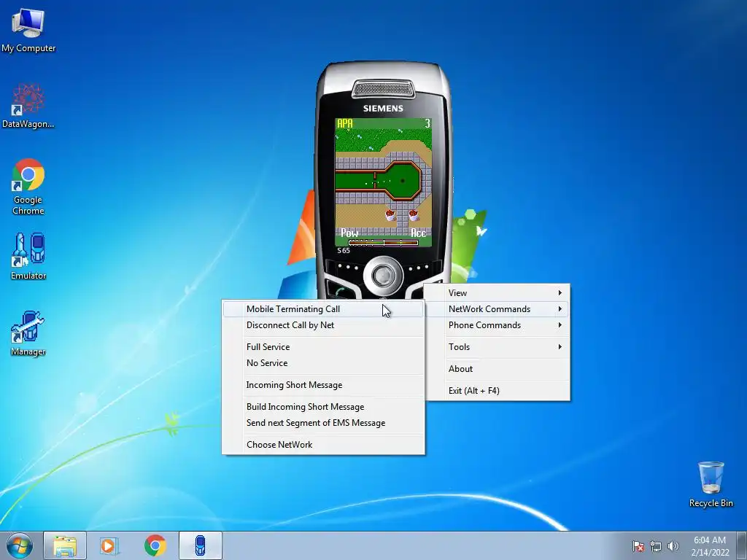Open File Explorer from taskbar
Image resolution: width=747 pixels, height=560 pixels.
click(x=65, y=545)
